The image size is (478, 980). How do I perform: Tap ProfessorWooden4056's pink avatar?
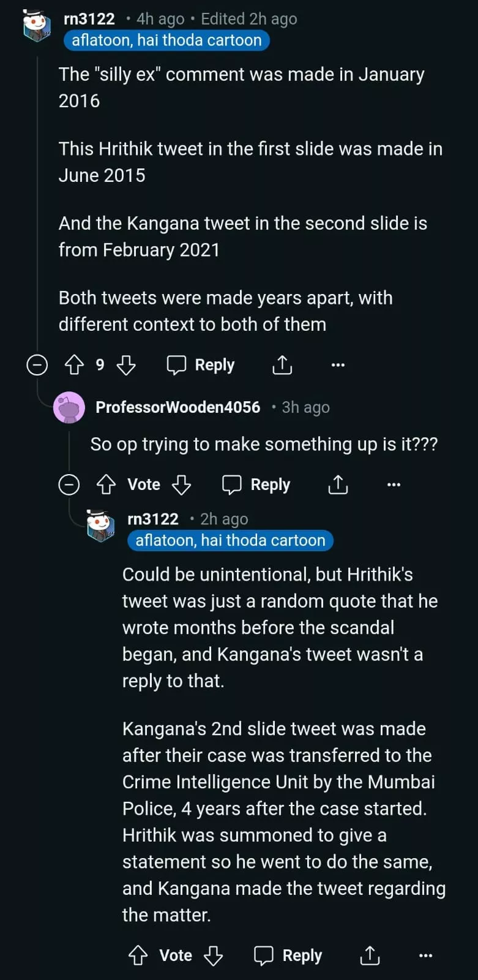click(69, 407)
